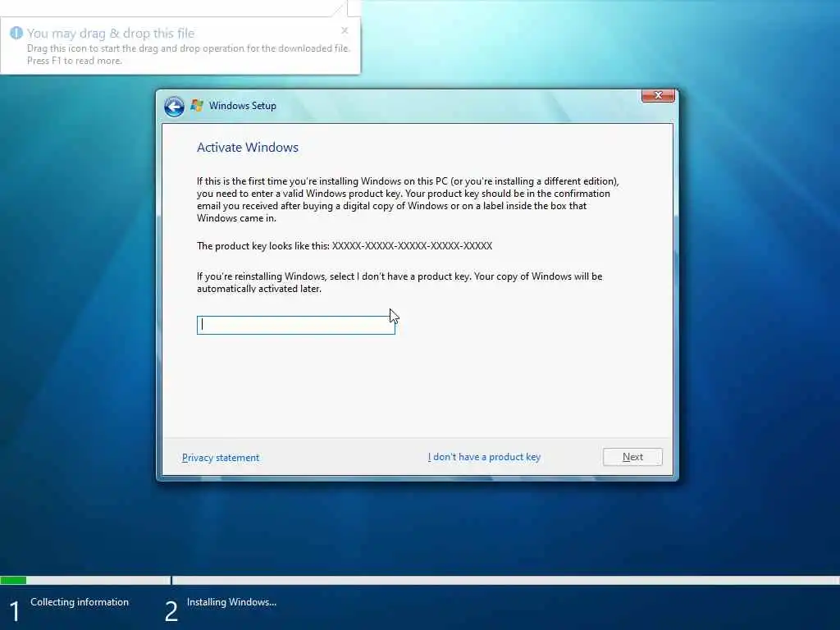Click the Next button
This screenshot has height=630, width=840.
click(632, 457)
